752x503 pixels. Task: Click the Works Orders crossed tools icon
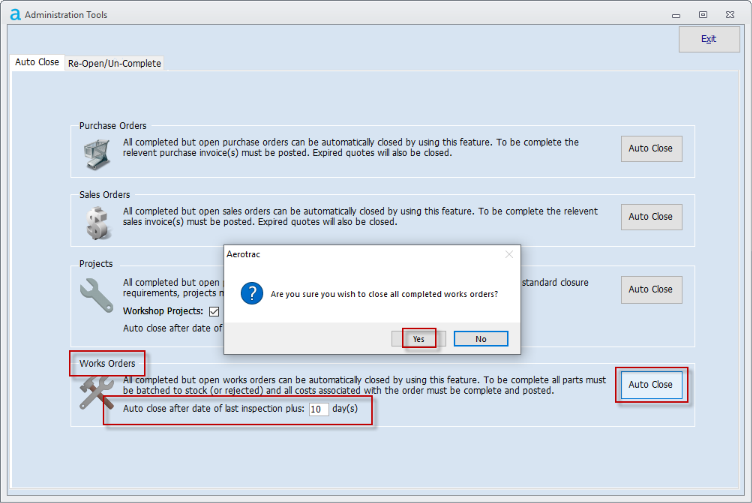click(98, 394)
